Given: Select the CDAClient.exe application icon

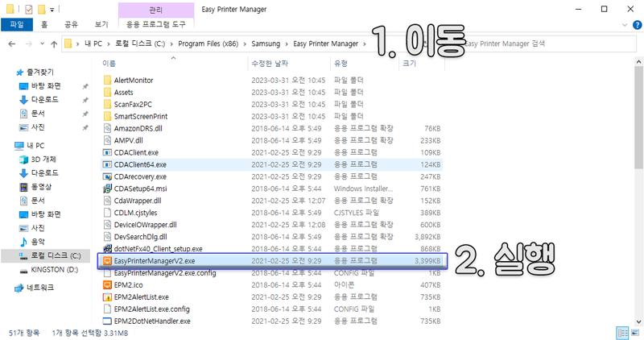Looking at the screenshot, I should (x=107, y=152).
